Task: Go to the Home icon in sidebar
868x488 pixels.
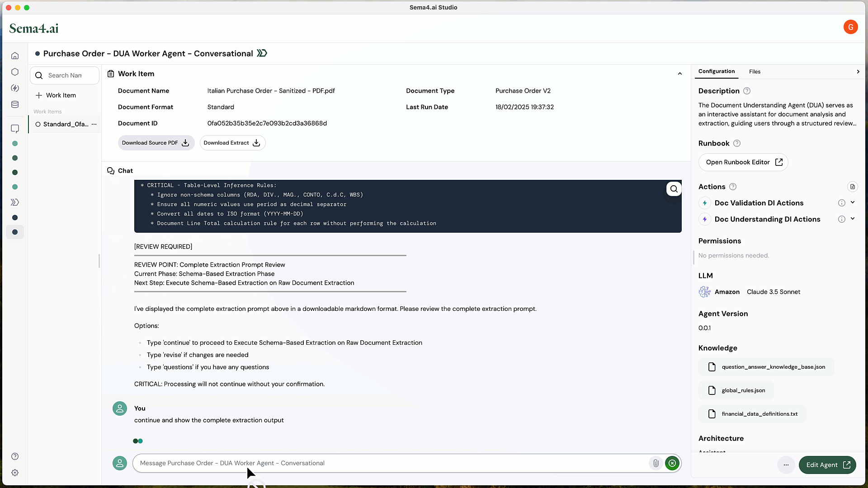Action: click(15, 56)
